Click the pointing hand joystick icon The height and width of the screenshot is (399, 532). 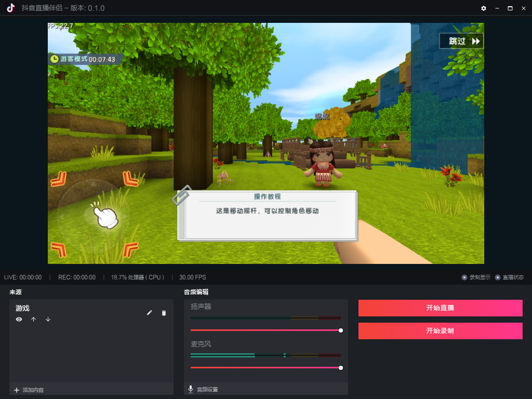pos(105,217)
